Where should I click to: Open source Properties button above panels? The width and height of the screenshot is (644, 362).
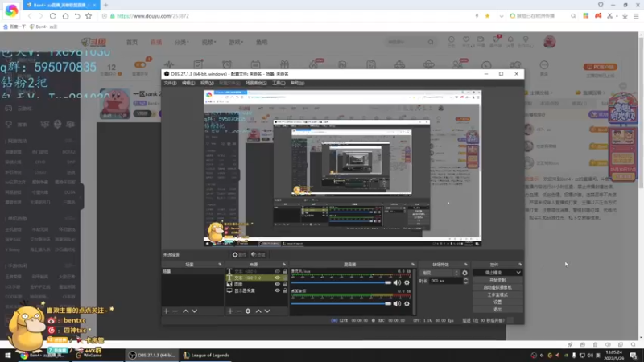click(238, 255)
